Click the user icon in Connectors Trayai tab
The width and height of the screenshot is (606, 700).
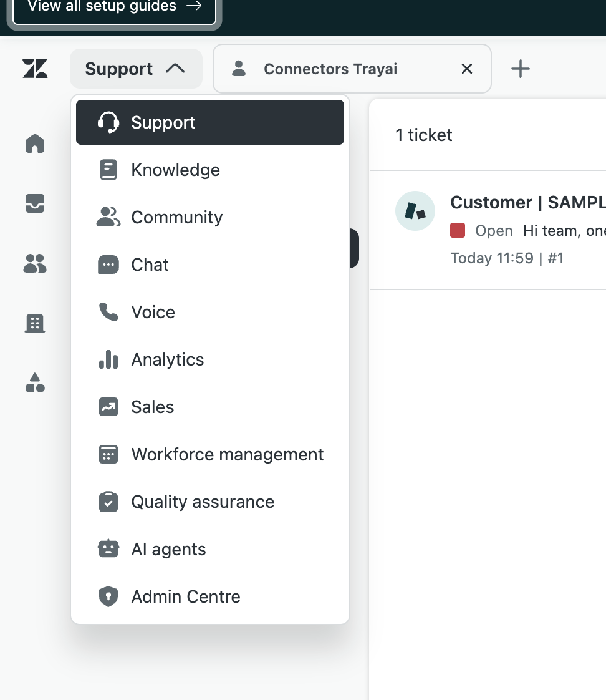click(x=239, y=68)
